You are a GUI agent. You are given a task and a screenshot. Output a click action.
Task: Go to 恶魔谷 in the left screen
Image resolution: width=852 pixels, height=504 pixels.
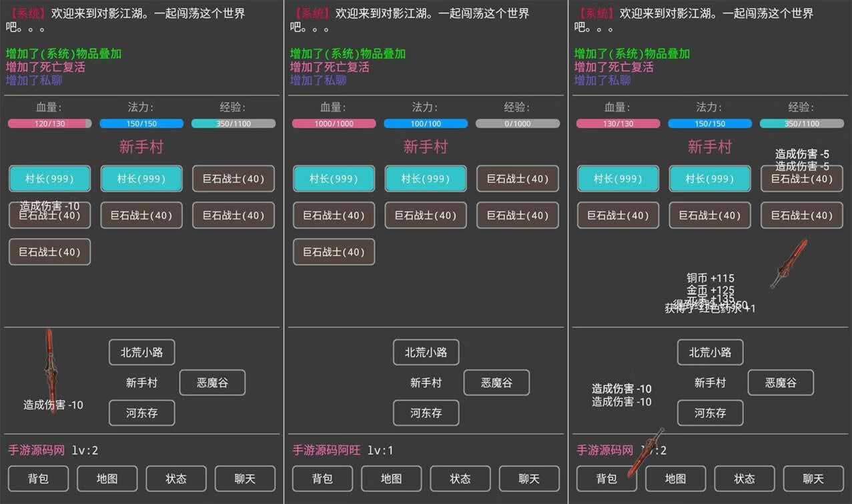(212, 383)
